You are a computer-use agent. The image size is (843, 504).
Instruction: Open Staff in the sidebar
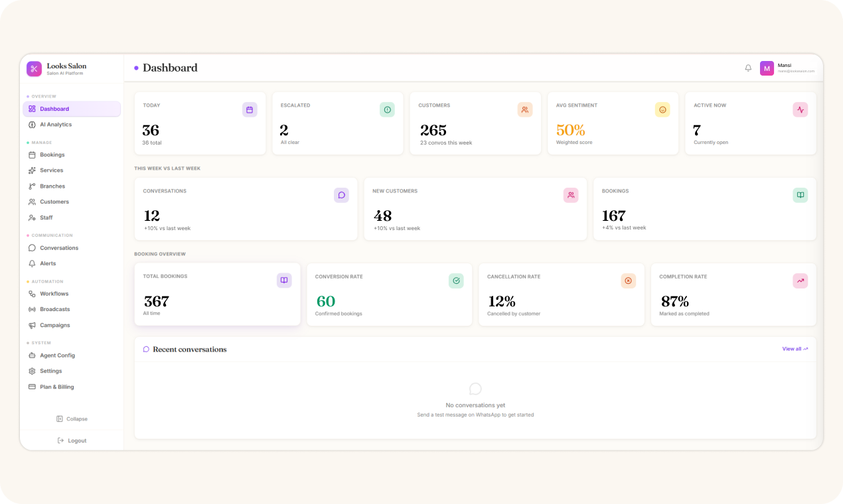[72, 218]
